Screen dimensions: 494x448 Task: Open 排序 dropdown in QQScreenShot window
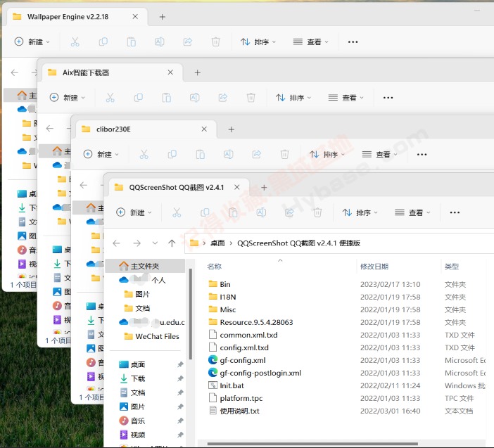click(360, 213)
